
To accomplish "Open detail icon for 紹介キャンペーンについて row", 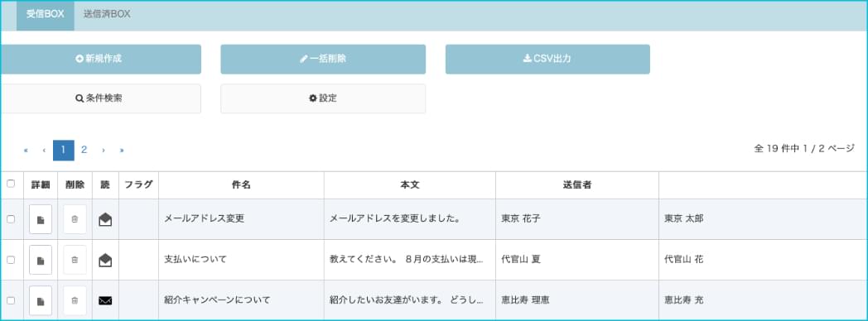I will tap(41, 300).
